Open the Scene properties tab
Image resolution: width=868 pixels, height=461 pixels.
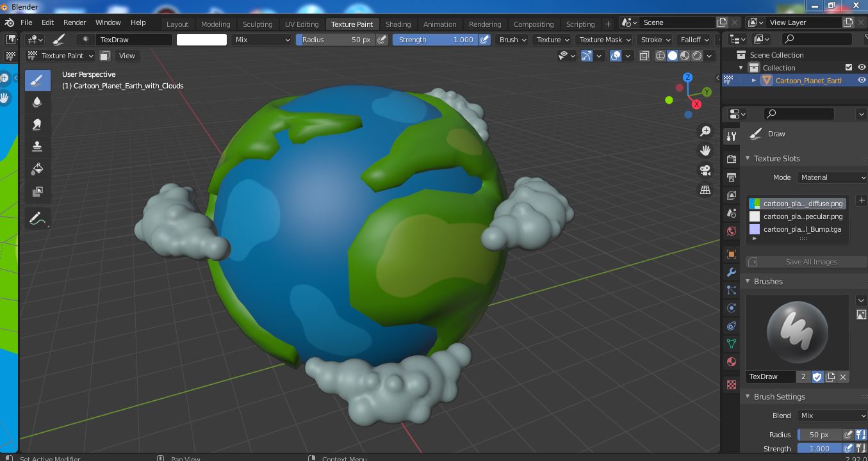[x=732, y=213]
